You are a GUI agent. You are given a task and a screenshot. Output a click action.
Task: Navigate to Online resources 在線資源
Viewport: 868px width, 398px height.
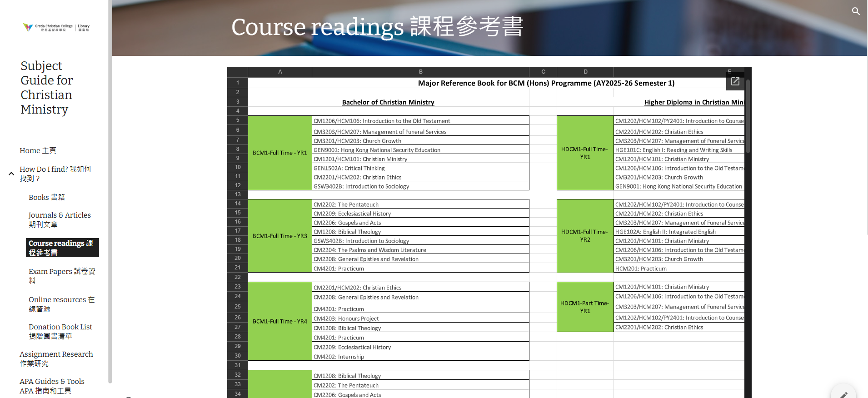[62, 304]
